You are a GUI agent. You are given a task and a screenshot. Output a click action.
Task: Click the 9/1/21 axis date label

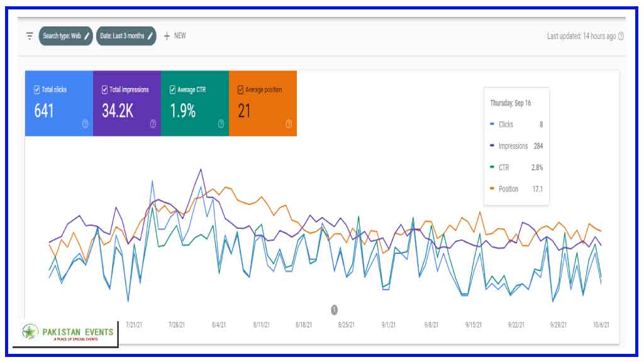[x=389, y=325]
